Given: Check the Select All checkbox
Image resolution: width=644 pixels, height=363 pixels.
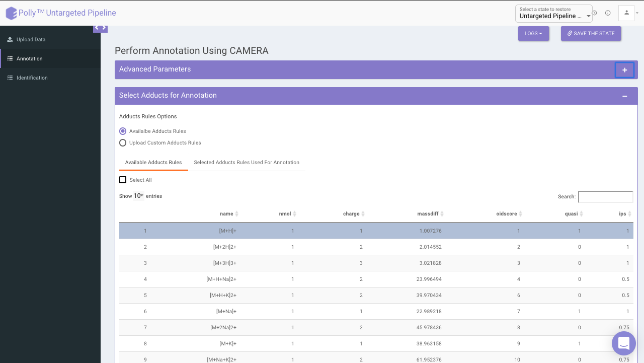Looking at the screenshot, I should [x=123, y=180].
